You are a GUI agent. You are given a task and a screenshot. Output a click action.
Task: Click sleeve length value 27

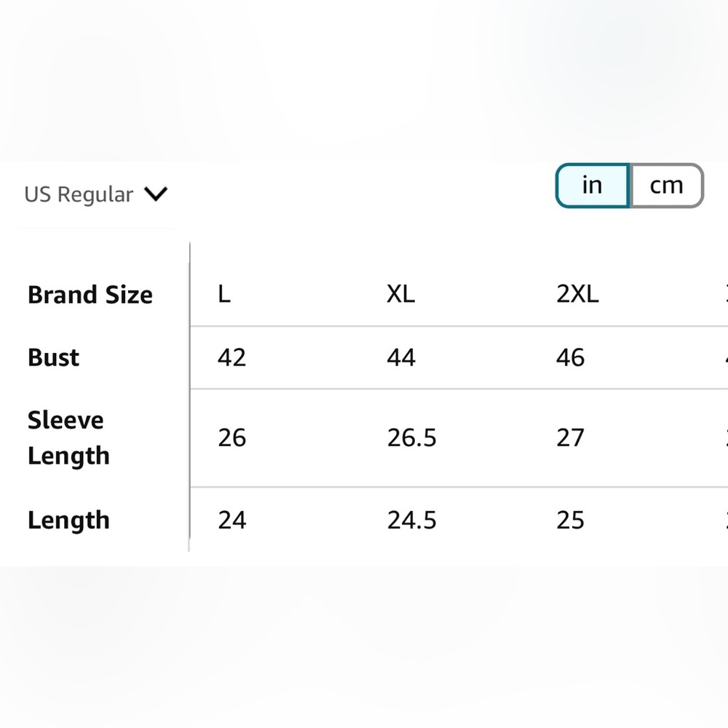570,438
